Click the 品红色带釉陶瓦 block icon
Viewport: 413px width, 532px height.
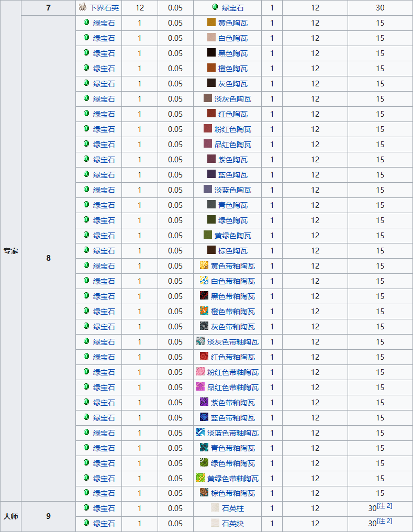[x=200, y=387]
